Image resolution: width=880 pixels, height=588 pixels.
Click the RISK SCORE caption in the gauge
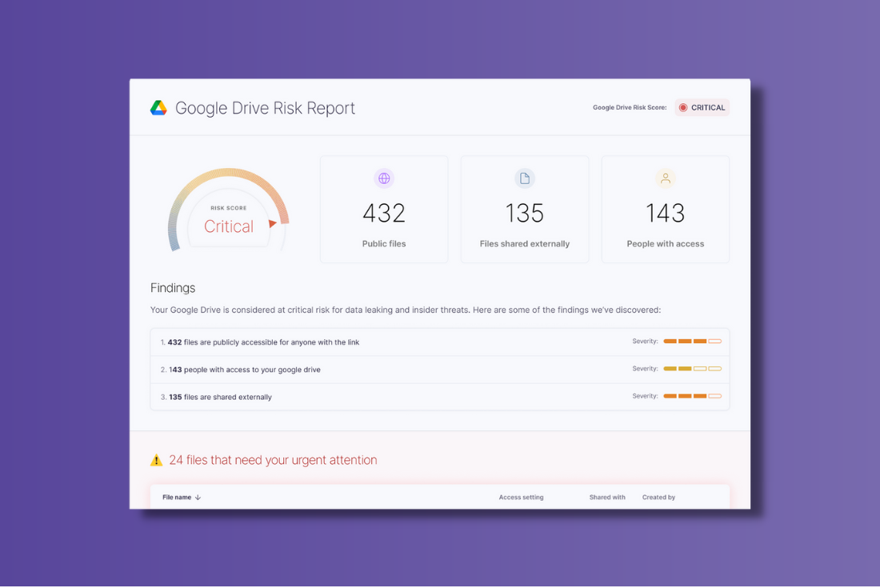click(229, 208)
